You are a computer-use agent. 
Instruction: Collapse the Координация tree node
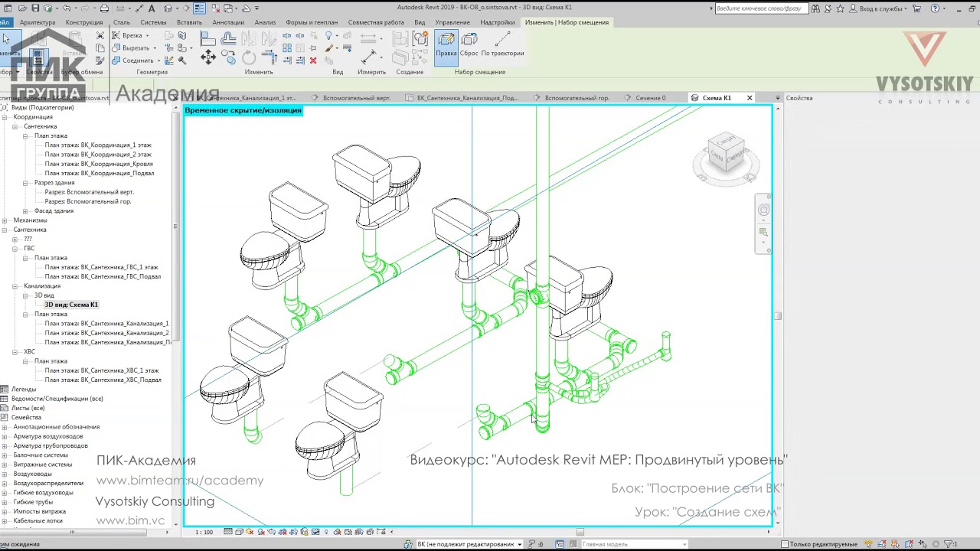click(5, 117)
